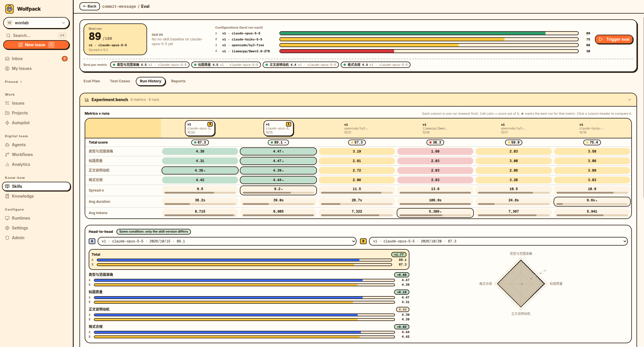644x347 pixels.
Task: Select the 10/18 llamacpp/Qwen run column header
Action: pos(435,128)
